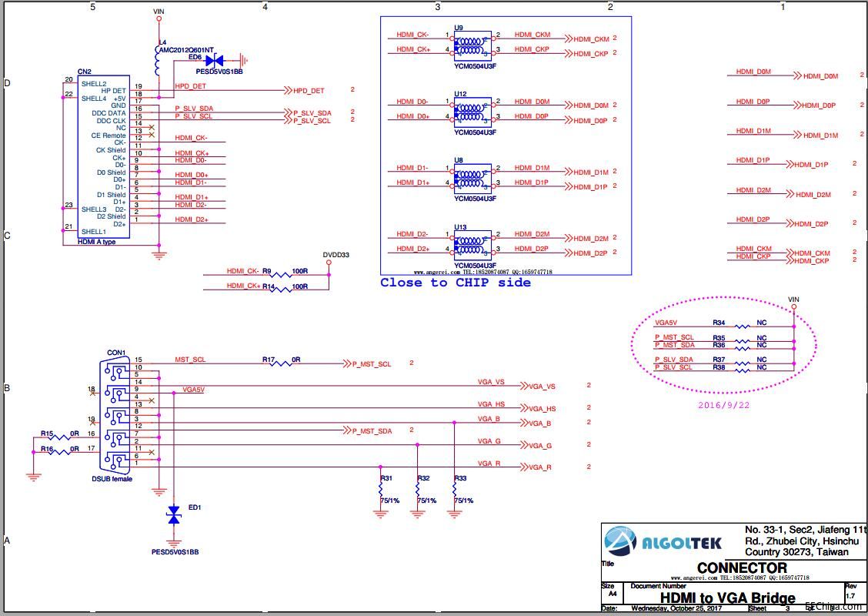The height and width of the screenshot is (616, 868).
Task: Click the "HDMI to VGA Bridge" document title
Action: pos(728,598)
